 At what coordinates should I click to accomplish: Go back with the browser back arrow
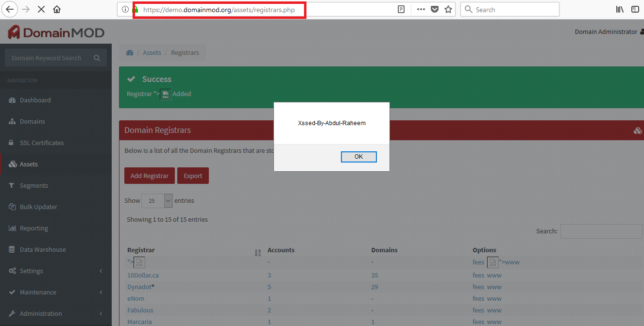[x=10, y=9]
